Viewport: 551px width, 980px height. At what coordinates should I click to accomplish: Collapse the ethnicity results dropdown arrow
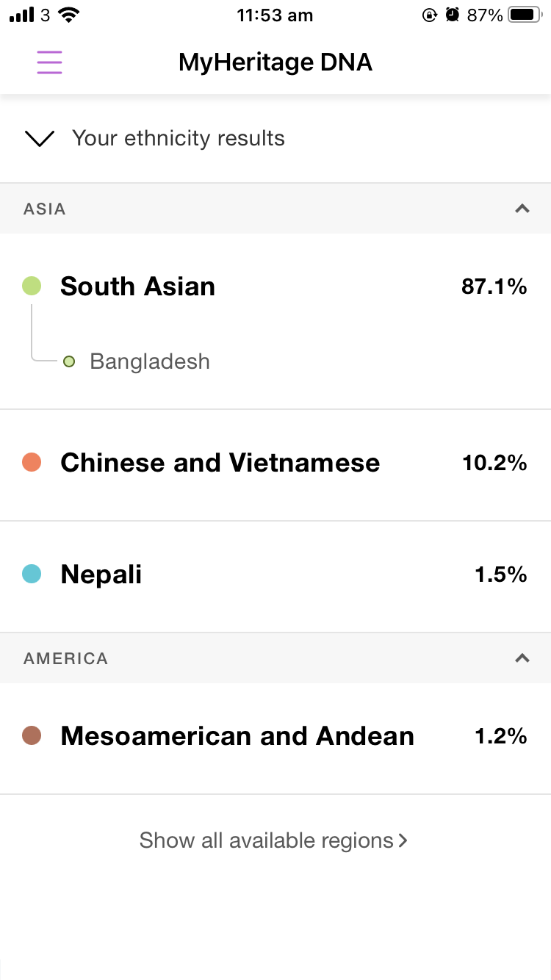(x=40, y=138)
